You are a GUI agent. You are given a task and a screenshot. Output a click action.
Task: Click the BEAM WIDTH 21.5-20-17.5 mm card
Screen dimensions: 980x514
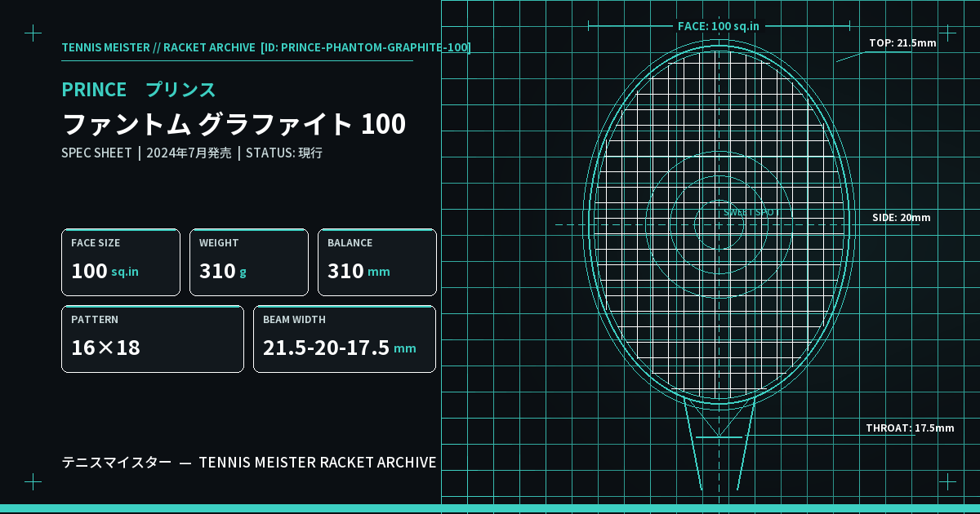click(x=345, y=339)
